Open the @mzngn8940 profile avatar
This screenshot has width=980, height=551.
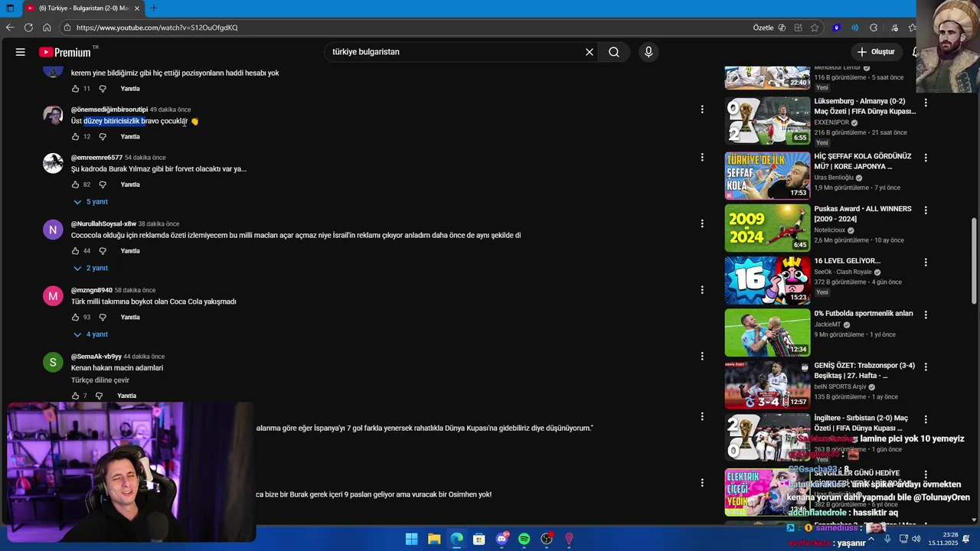[53, 296]
